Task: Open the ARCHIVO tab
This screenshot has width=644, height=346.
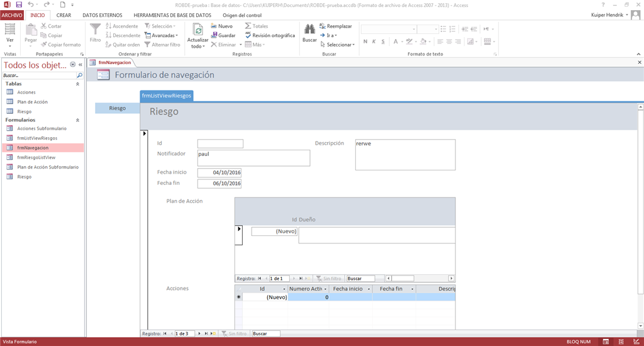Action: pyautogui.click(x=12, y=15)
